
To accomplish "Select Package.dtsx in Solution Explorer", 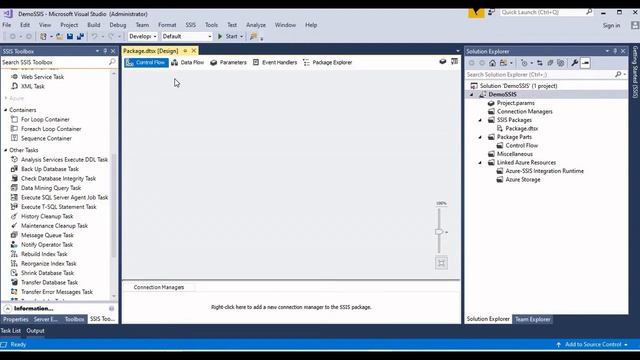I will (522, 129).
